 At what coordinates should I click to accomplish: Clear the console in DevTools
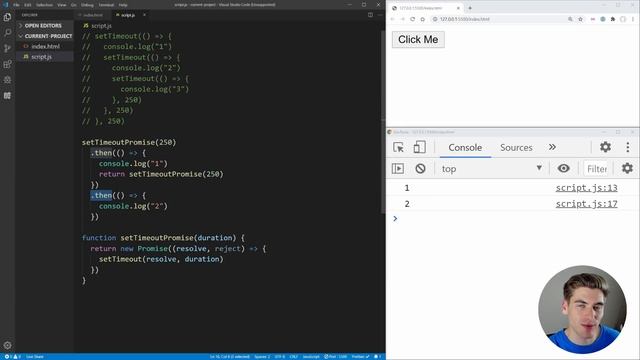tap(420, 169)
